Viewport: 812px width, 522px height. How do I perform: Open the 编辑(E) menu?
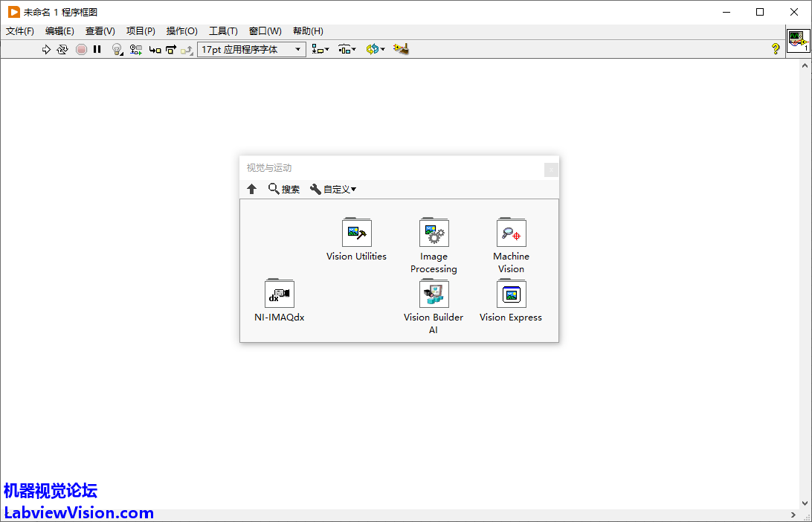coord(59,31)
